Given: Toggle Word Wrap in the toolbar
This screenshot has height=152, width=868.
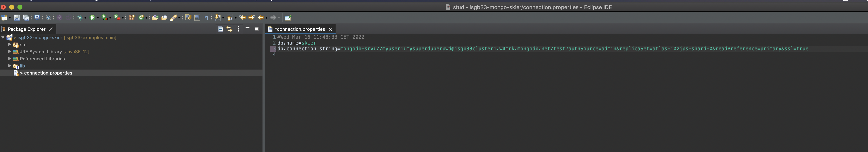Looking at the screenshot, I should [x=188, y=17].
